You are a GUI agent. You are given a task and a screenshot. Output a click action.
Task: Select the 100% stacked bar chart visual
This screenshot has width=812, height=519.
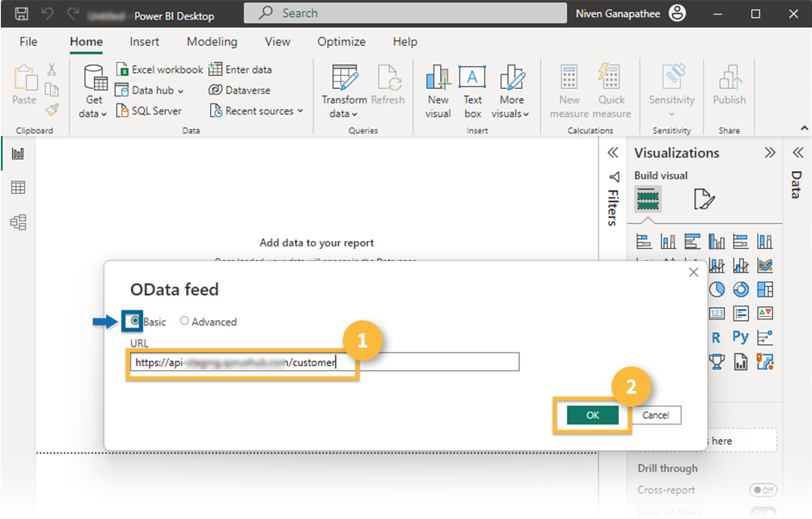(x=741, y=241)
